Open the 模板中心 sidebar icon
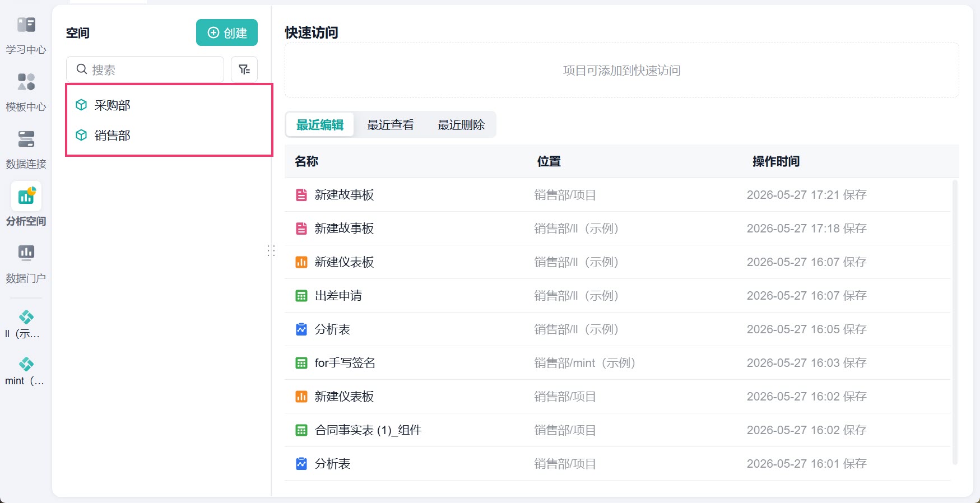The width and height of the screenshot is (980, 503). coord(26,92)
